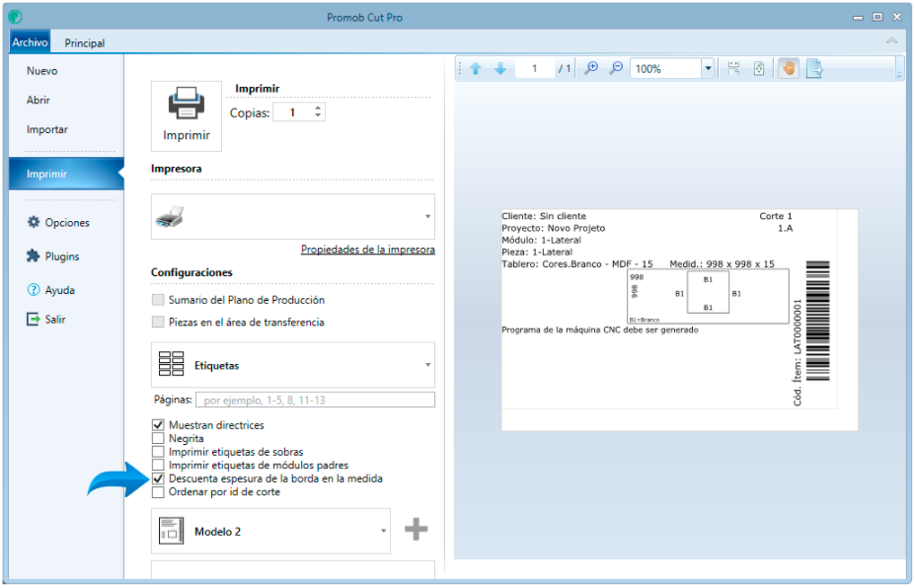Click the Salir exit icon
The image size is (915, 588).
coord(34,319)
